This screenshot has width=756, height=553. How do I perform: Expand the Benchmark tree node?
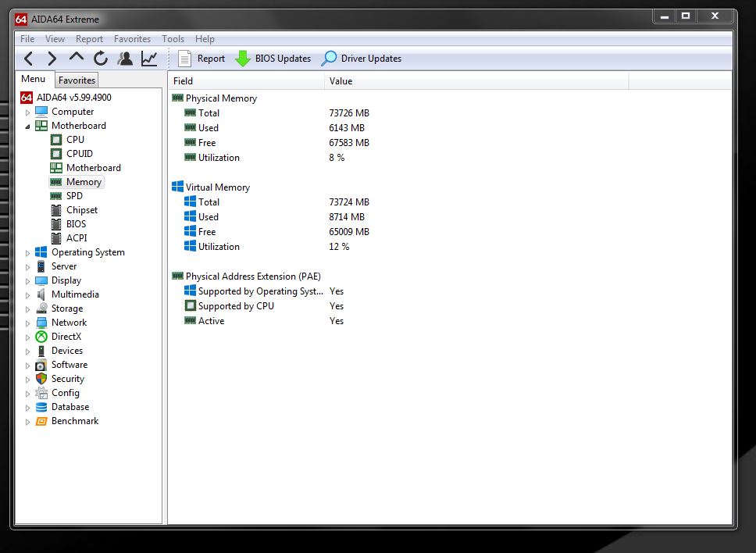27,422
